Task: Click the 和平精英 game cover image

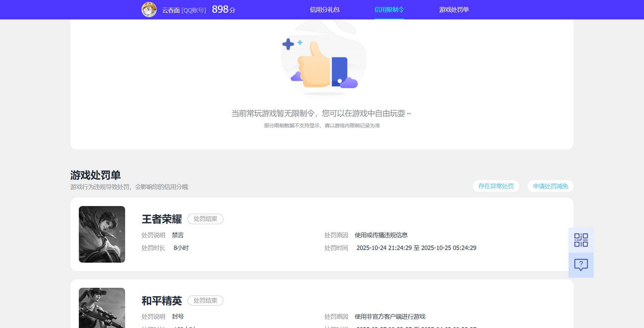Action: pyautogui.click(x=102, y=308)
